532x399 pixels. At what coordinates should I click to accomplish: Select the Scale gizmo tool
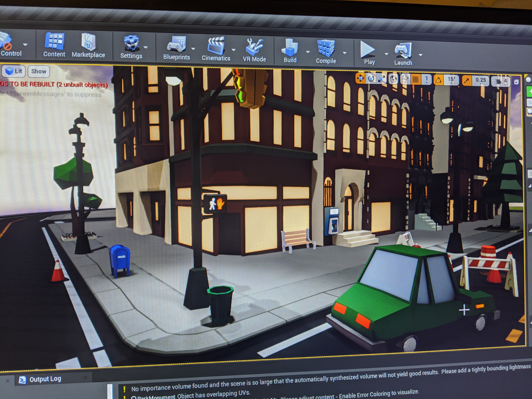pyautogui.click(x=382, y=79)
